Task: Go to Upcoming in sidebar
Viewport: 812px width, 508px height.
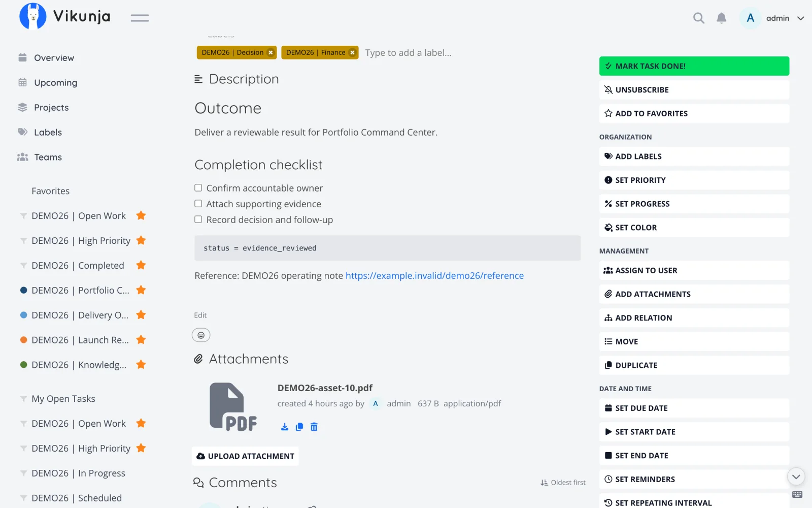Action: coord(55,83)
